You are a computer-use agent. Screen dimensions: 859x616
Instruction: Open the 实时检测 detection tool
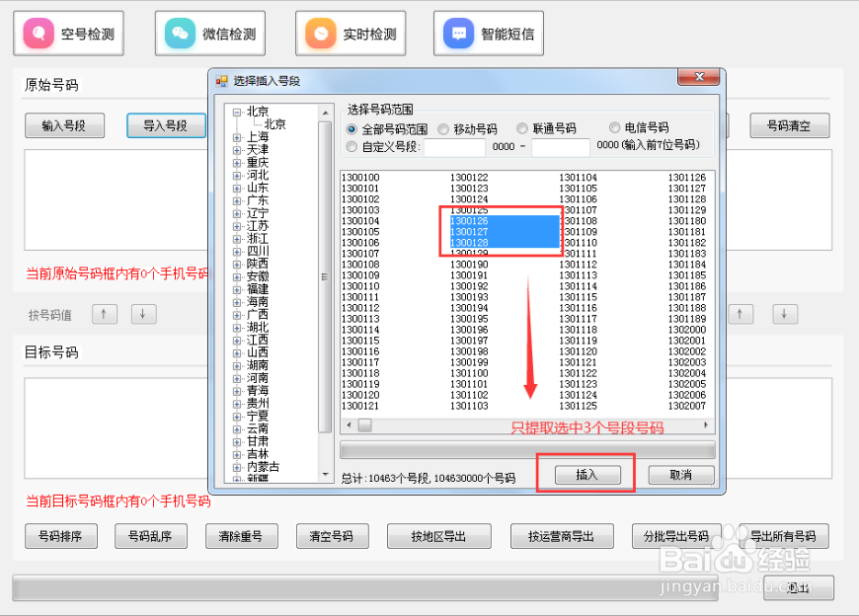pyautogui.click(x=351, y=32)
